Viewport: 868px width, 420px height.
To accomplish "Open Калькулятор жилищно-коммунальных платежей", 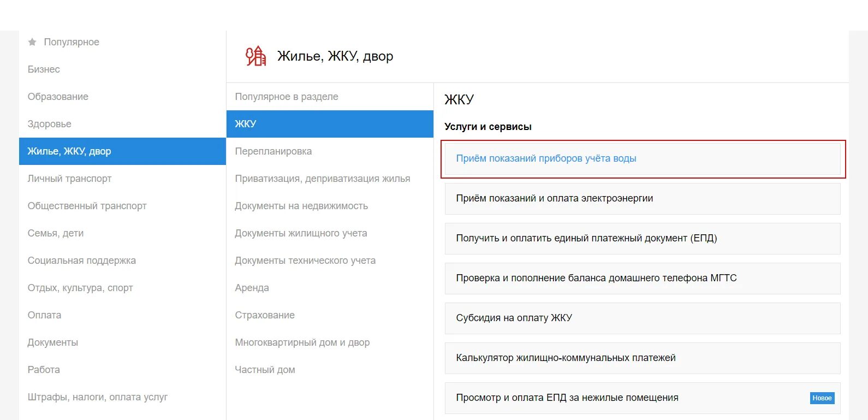I will click(x=643, y=358).
